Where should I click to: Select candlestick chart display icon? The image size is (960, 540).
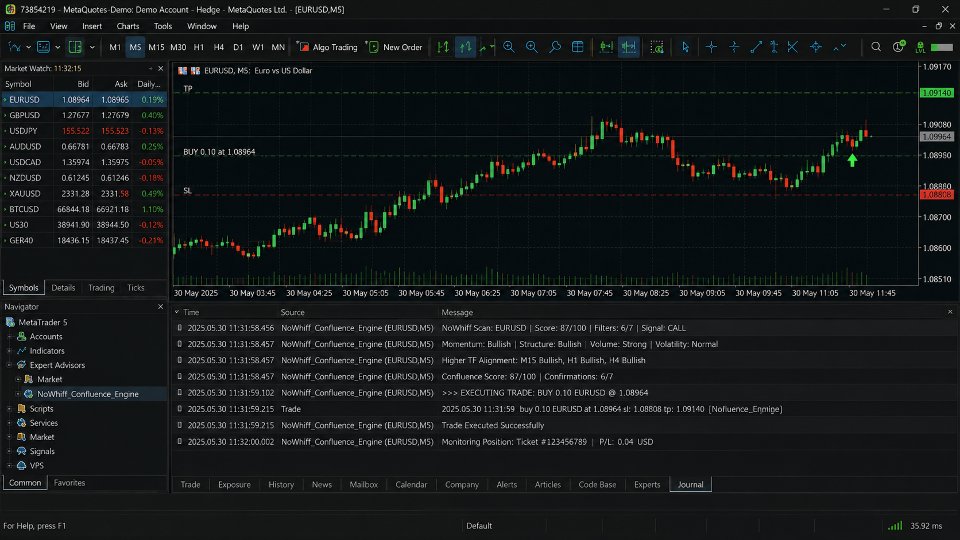tap(465, 47)
